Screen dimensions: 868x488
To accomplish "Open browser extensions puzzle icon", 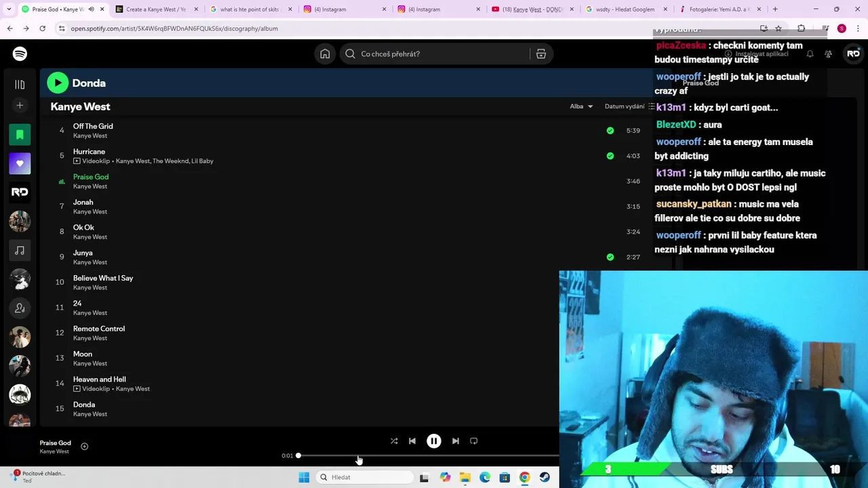I will pos(801,28).
